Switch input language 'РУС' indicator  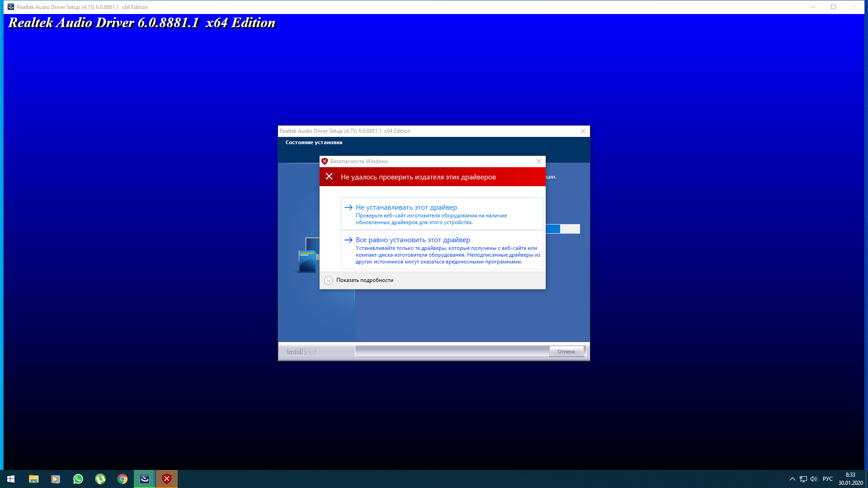click(x=828, y=479)
